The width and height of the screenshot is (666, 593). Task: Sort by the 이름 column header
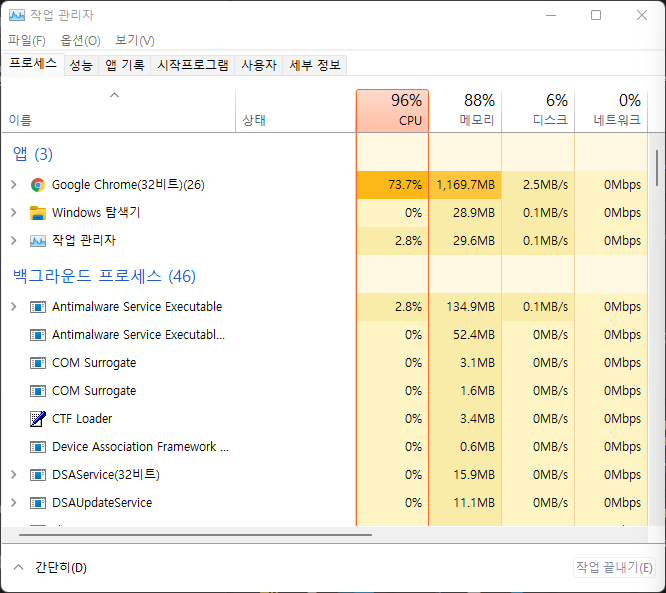[119, 111]
